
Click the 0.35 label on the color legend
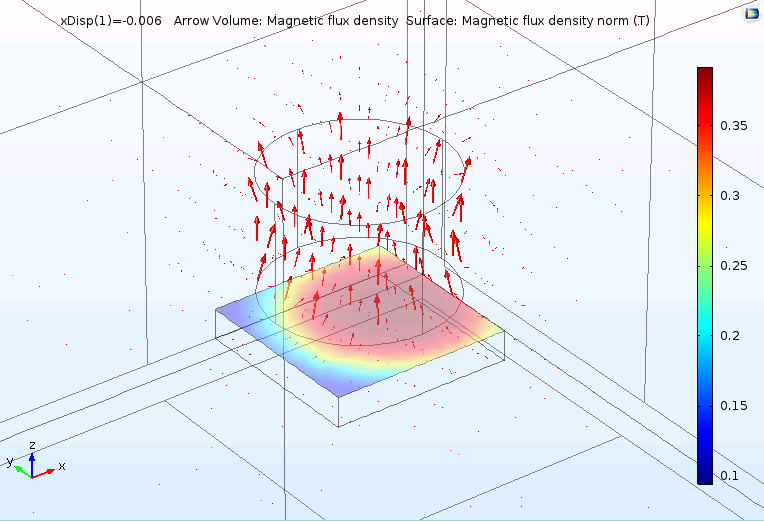735,125
